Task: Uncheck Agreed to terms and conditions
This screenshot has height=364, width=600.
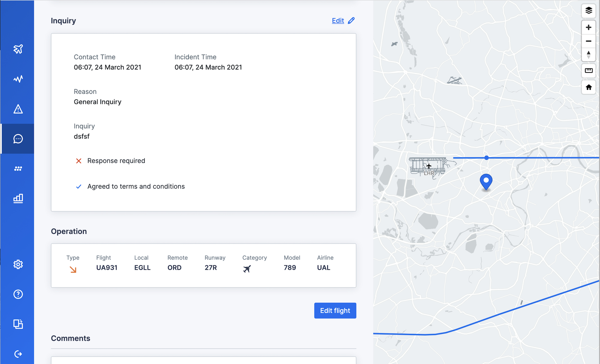Action: coord(79,186)
